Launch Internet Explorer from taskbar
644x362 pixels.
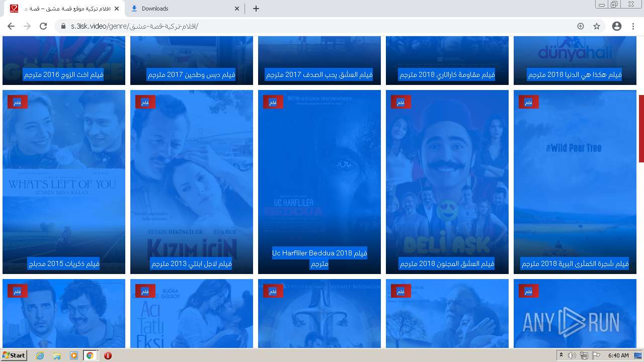pos(40,355)
